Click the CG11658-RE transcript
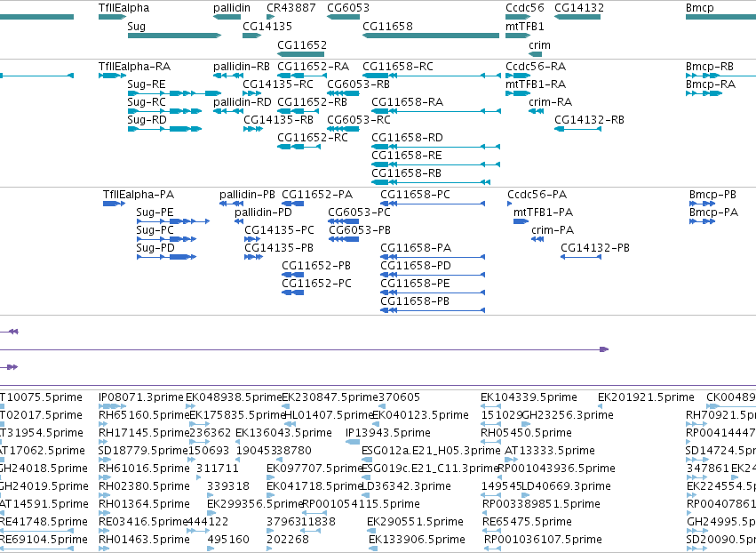The height and width of the screenshot is (553, 756). coord(436,164)
